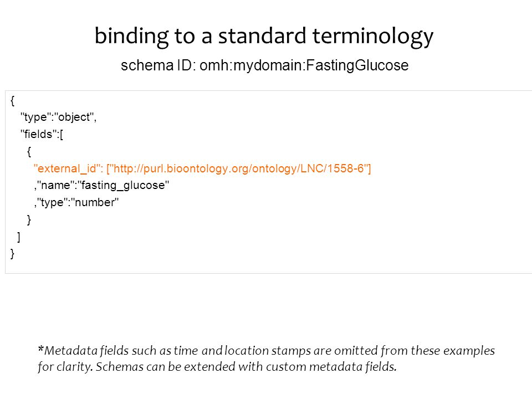
Task: Click the word 'terminology' in the heading
Action: point(372,37)
